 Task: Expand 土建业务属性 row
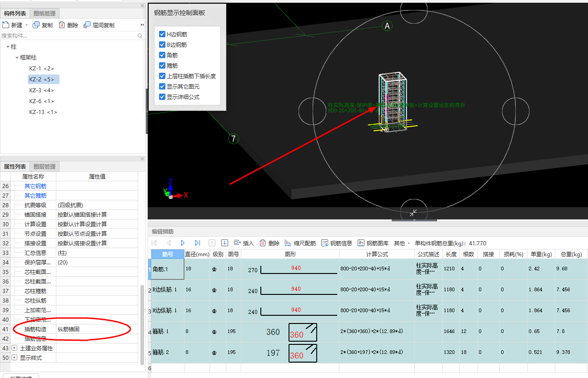[15, 348]
